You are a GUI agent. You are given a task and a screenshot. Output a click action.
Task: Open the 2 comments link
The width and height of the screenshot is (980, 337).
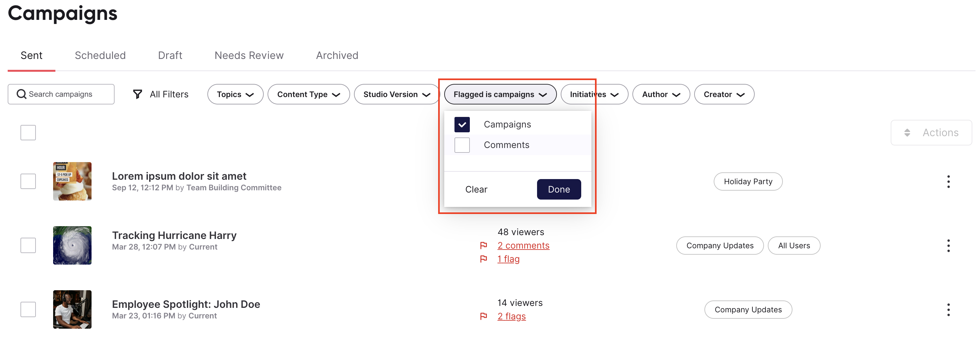(x=523, y=246)
